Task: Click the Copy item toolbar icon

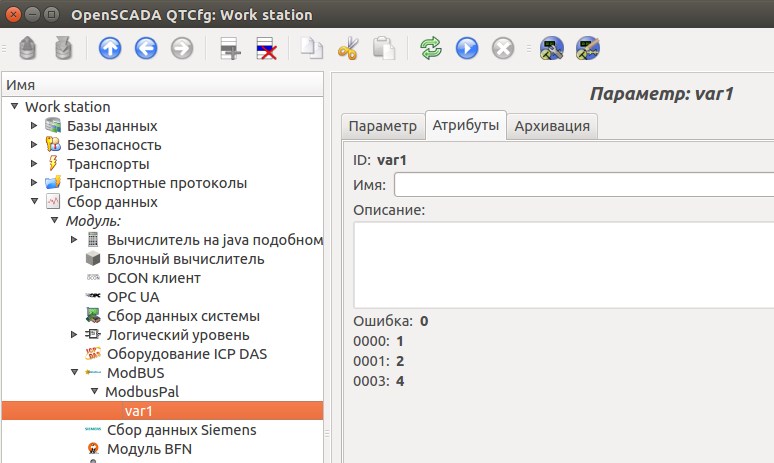Action: 313,48
